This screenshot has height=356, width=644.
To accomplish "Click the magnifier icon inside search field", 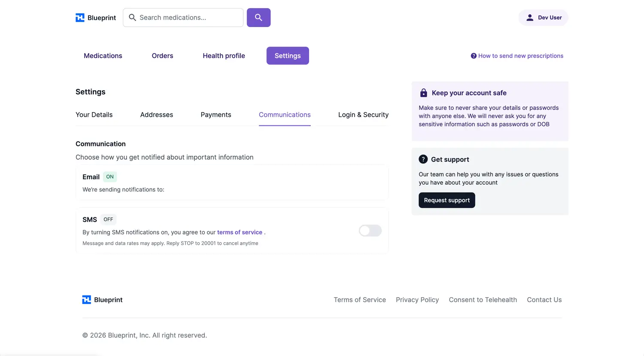I will pos(133,18).
